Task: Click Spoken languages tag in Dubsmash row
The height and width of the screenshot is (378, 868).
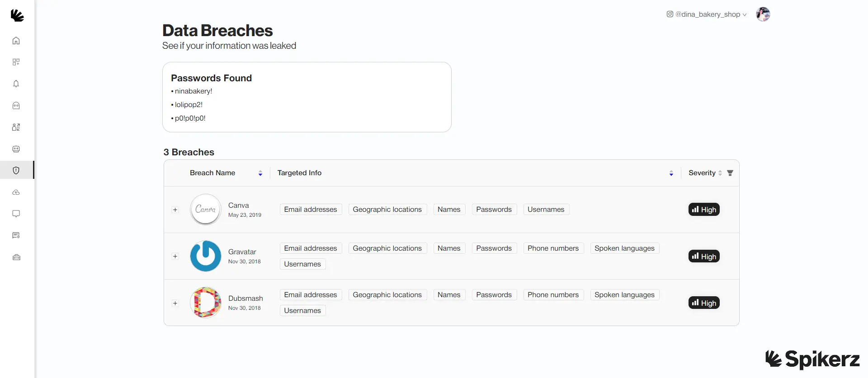Action: (x=625, y=295)
